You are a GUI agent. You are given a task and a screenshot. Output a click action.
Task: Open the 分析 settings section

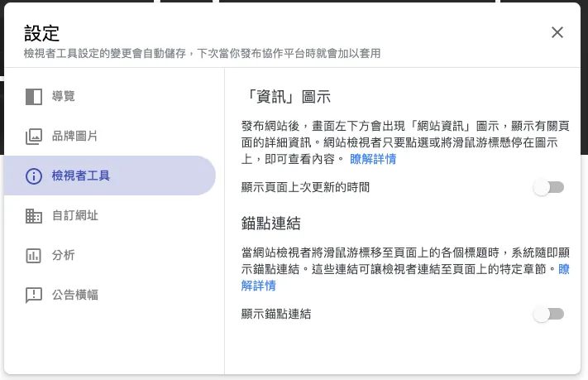(64, 255)
